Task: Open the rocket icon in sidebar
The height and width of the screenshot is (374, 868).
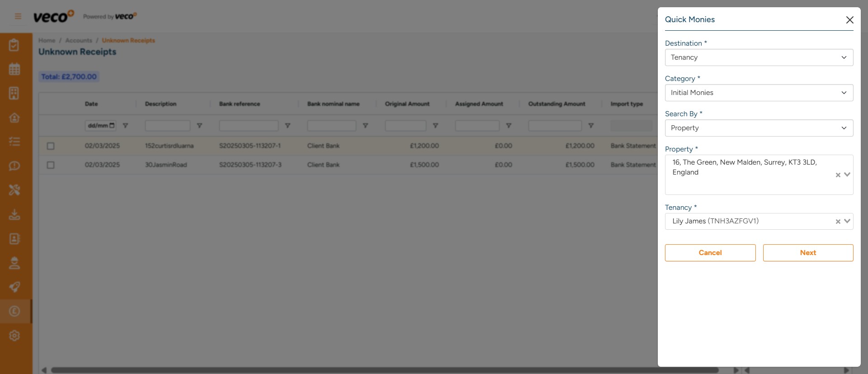Action: coord(14,287)
